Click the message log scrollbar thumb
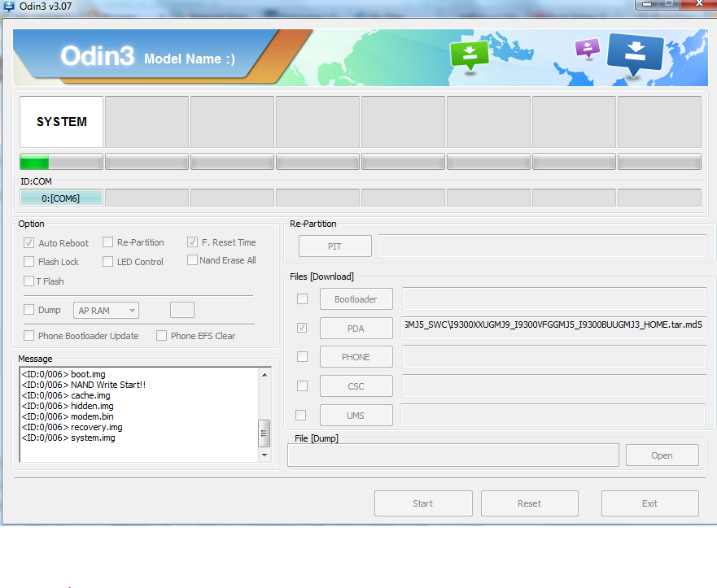 pyautogui.click(x=264, y=433)
